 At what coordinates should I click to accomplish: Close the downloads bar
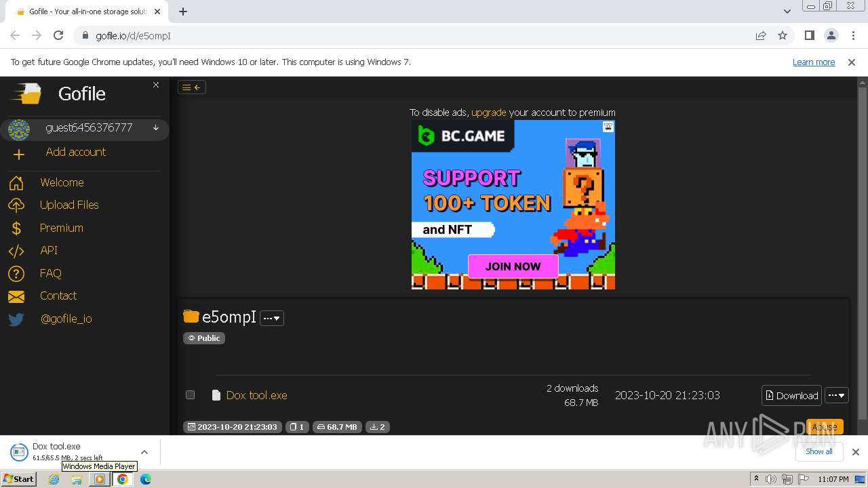(x=855, y=452)
